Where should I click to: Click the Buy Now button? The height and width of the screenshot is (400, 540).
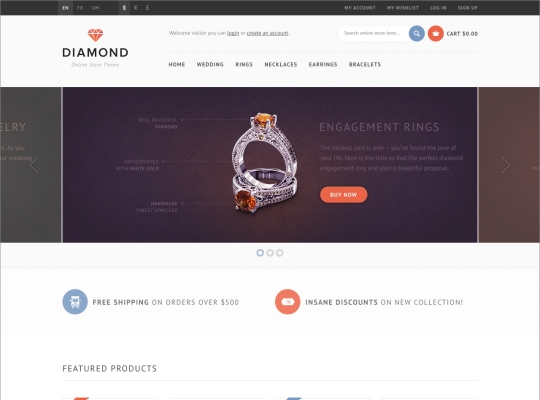point(344,195)
